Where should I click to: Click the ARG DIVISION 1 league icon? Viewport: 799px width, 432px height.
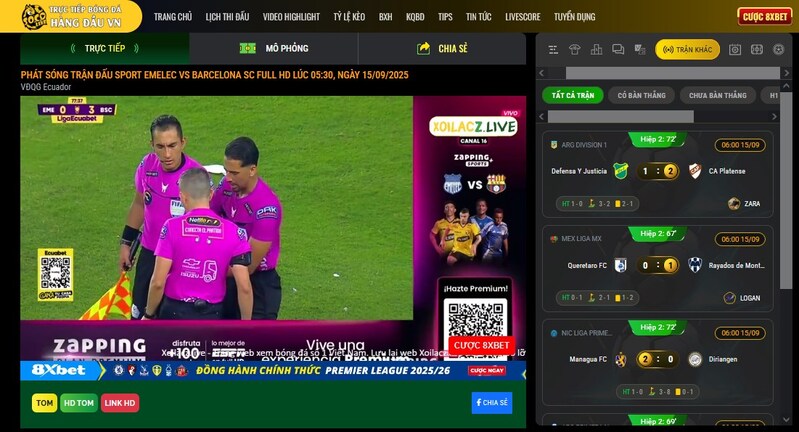(554, 145)
